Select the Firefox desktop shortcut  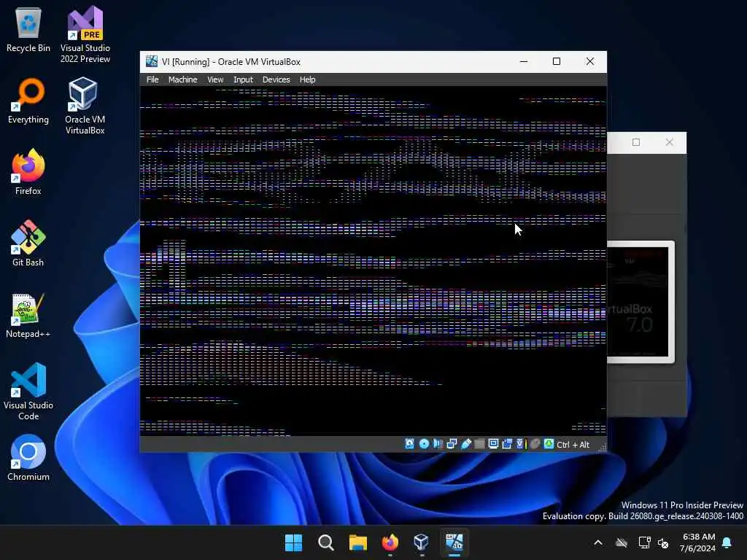[28, 172]
